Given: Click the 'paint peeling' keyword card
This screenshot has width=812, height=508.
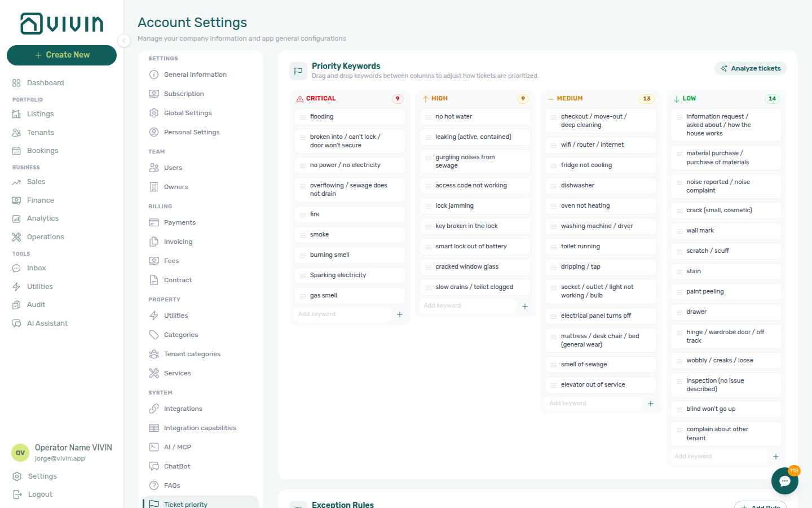Looking at the screenshot, I should 726,292.
